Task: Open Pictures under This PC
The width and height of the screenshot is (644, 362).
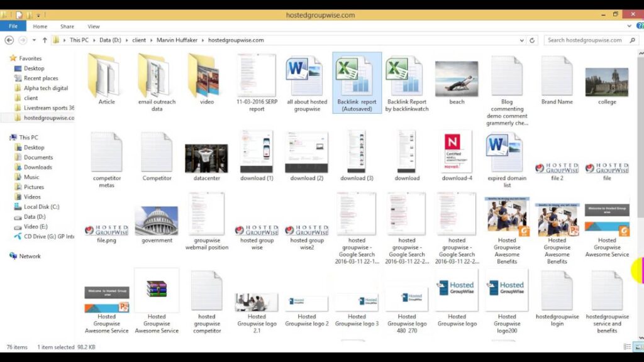Action: point(34,187)
